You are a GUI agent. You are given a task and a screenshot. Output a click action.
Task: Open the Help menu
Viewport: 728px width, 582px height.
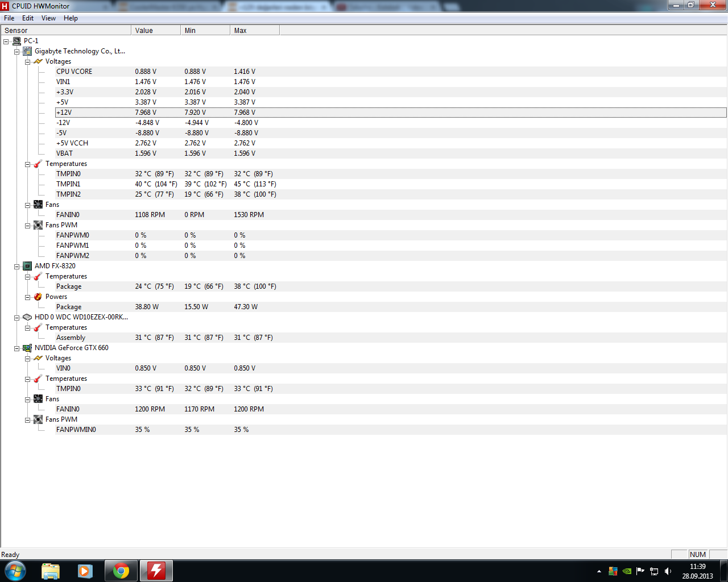pyautogui.click(x=71, y=18)
